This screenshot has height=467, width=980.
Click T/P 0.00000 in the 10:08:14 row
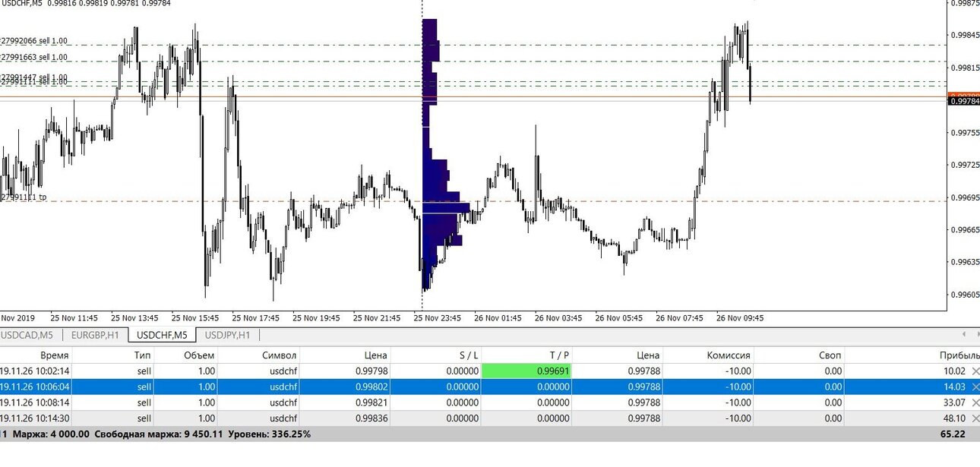tap(553, 402)
